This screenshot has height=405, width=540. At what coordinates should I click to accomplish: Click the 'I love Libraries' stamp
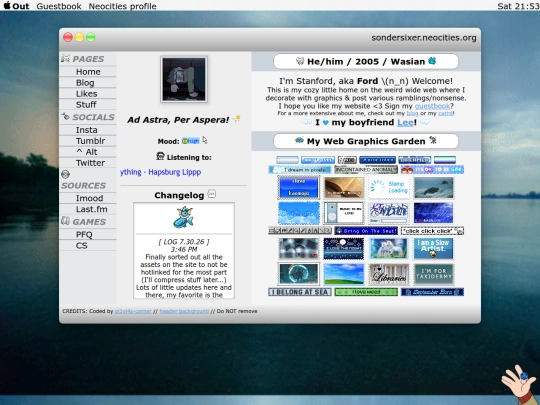[x=389, y=274]
